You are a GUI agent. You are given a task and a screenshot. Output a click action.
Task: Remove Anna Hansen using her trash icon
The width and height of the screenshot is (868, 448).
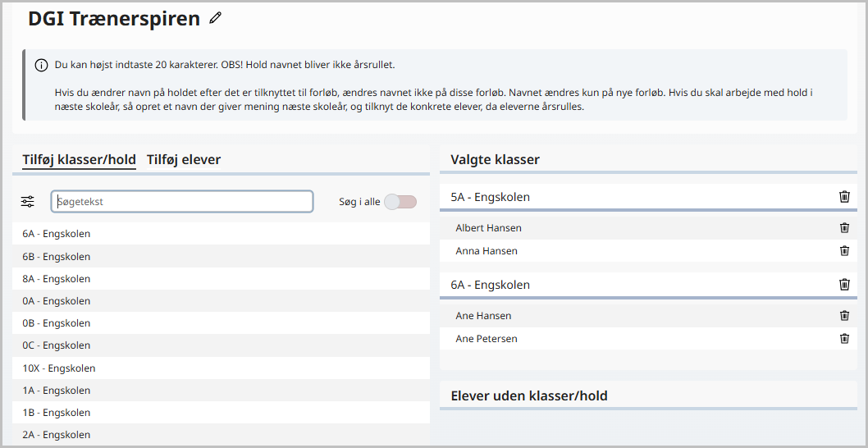click(844, 251)
